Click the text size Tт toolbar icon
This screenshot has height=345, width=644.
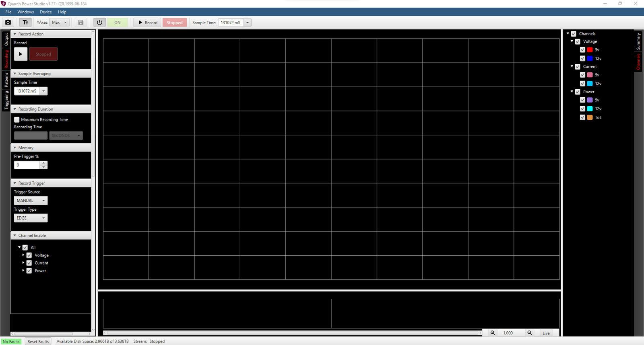point(25,23)
